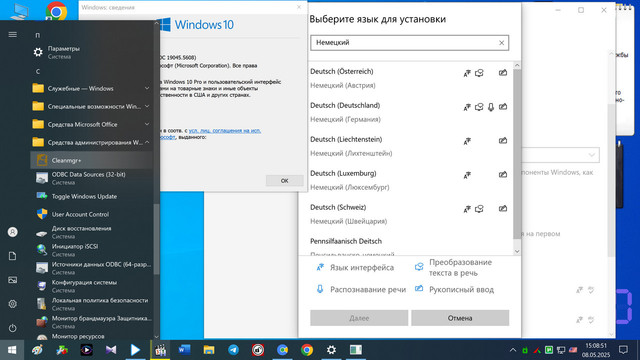This screenshot has width=640, height=360.
Task: Select Deutsch (Schweiz) language
Action: pos(409,214)
